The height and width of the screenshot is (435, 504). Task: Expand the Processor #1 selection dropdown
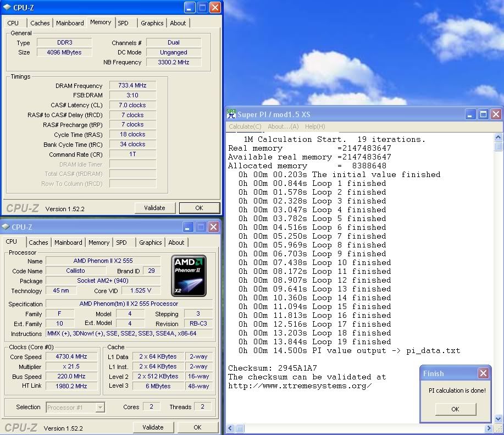100,408
